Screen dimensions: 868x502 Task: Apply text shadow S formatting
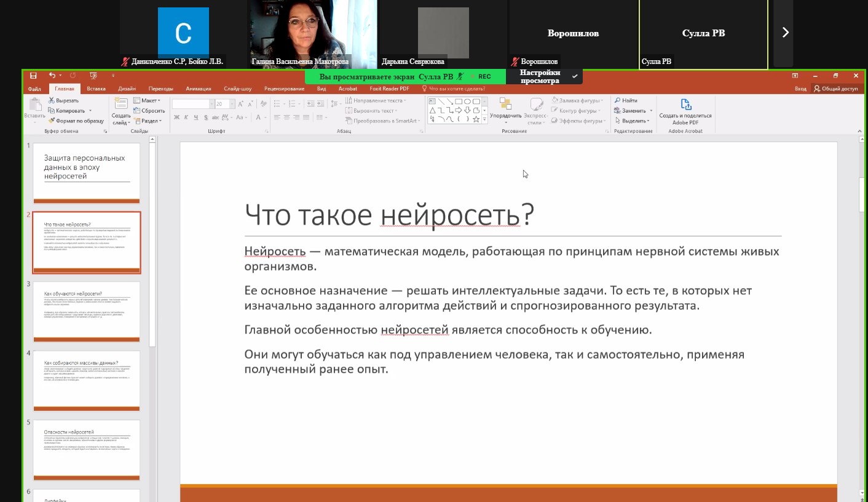coord(206,118)
